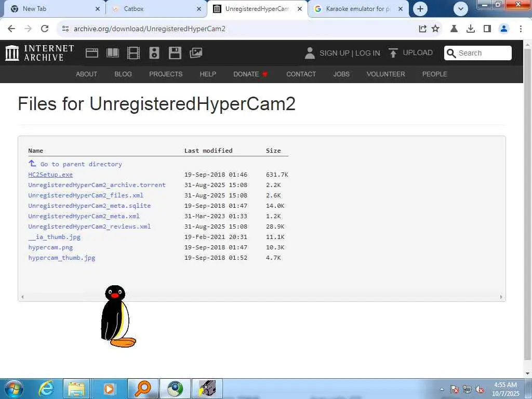Open __ia_thumb.jpg file link
The height and width of the screenshot is (399, 532).
click(x=54, y=237)
